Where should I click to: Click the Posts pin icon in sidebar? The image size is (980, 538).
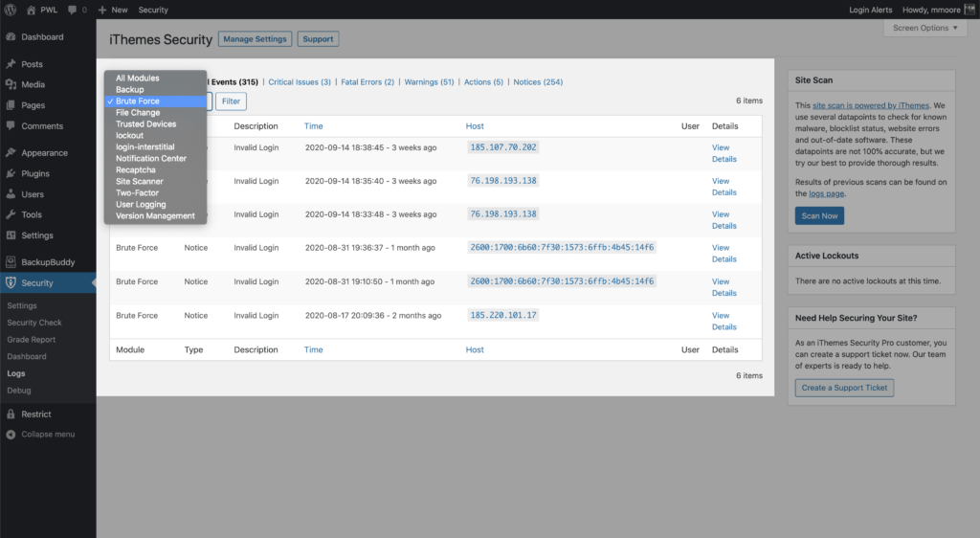pos(11,64)
